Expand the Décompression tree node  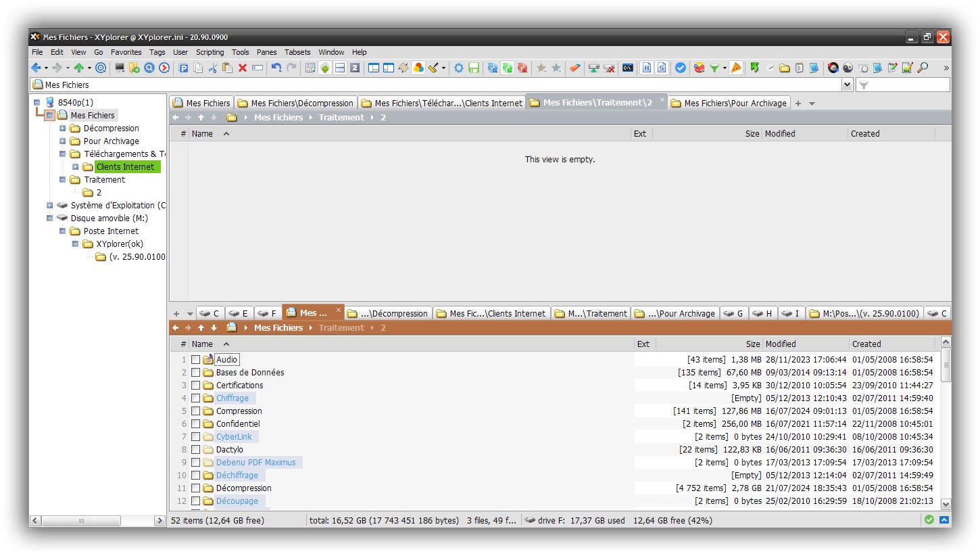tap(63, 129)
